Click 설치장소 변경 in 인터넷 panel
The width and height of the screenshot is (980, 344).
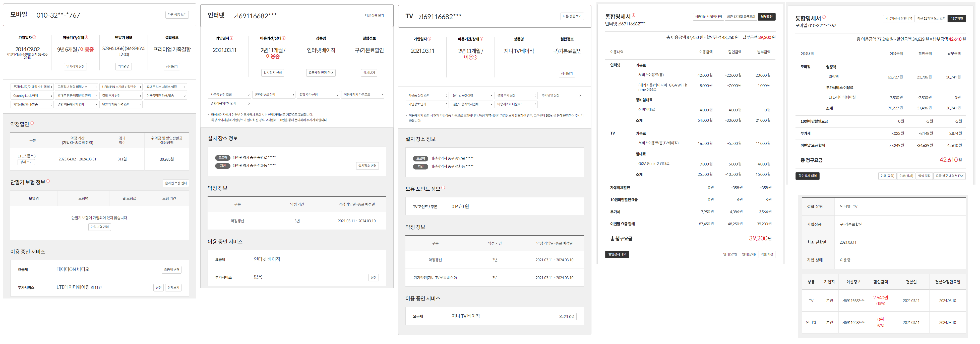(x=367, y=166)
